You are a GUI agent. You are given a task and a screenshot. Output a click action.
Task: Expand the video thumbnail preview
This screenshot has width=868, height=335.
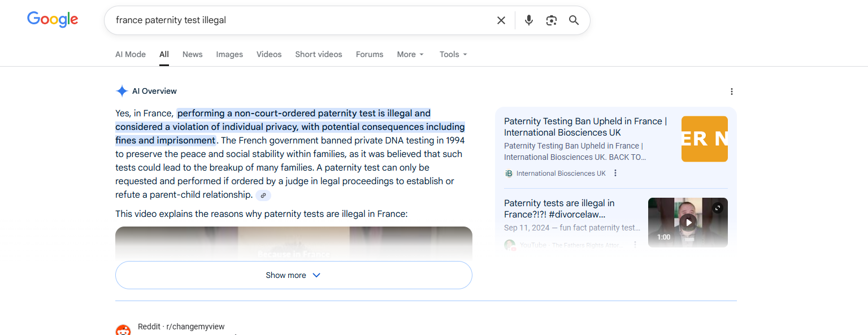point(718,208)
